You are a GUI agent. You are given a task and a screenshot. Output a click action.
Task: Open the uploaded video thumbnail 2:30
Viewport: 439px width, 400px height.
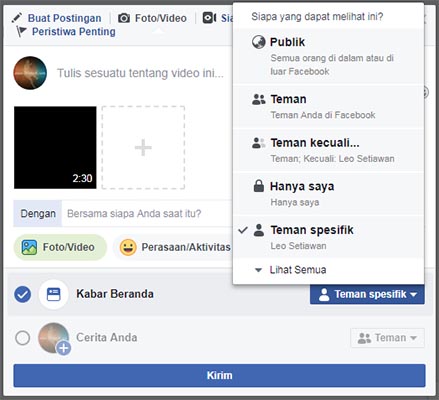55,148
